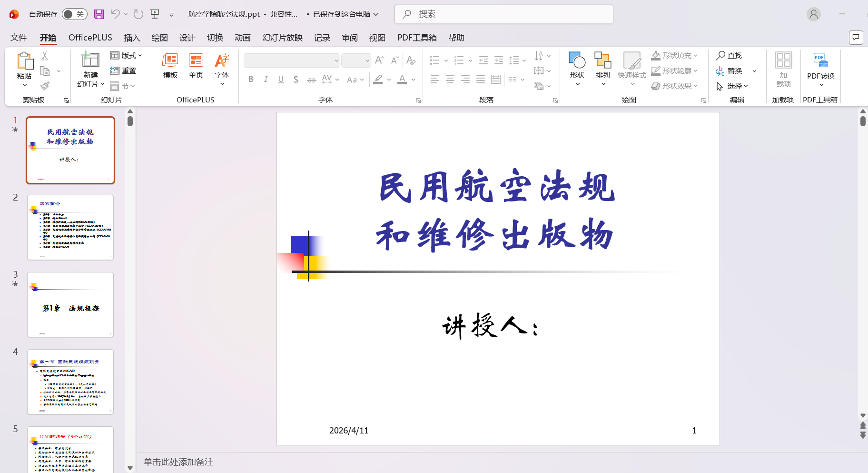Switch to the 动画 Animations tab

[x=242, y=38]
